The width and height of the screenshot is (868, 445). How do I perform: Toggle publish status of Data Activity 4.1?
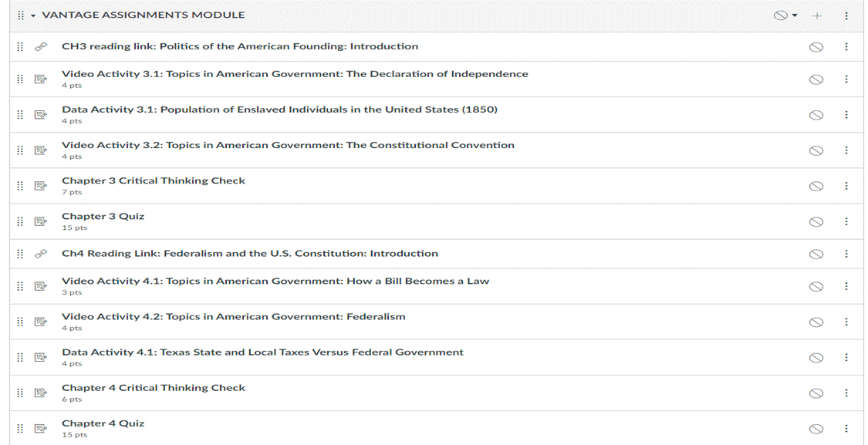pos(816,358)
